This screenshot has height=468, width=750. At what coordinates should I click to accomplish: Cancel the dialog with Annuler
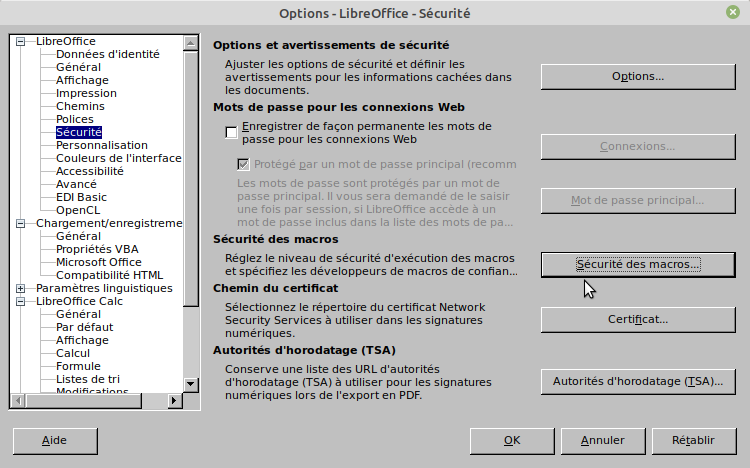point(603,441)
